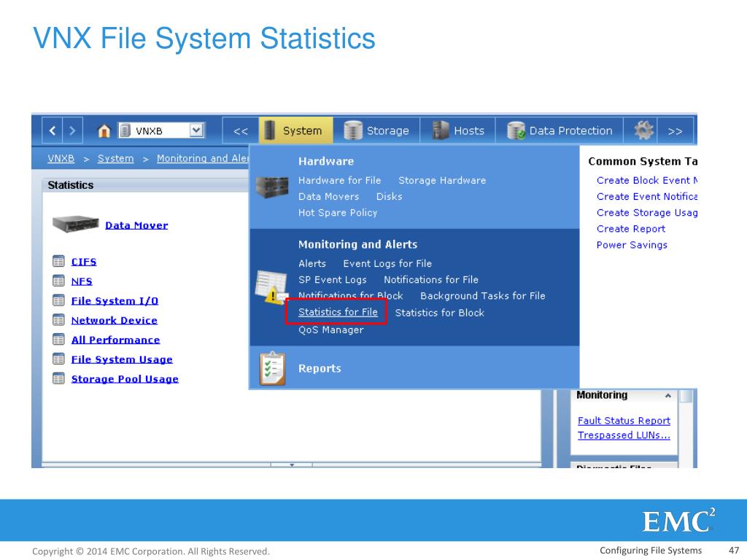The height and width of the screenshot is (560, 747).
Task: Select Data Movers menu item
Action: click(329, 197)
